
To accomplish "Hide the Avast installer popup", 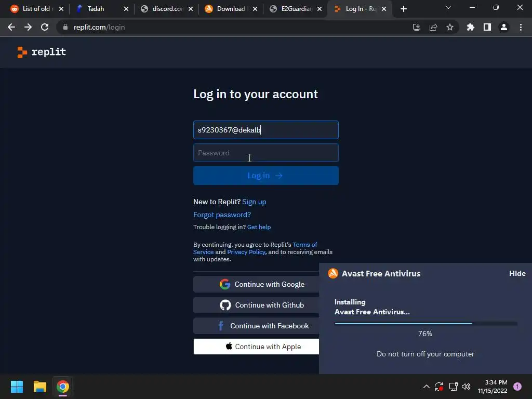I will pyautogui.click(x=517, y=273).
